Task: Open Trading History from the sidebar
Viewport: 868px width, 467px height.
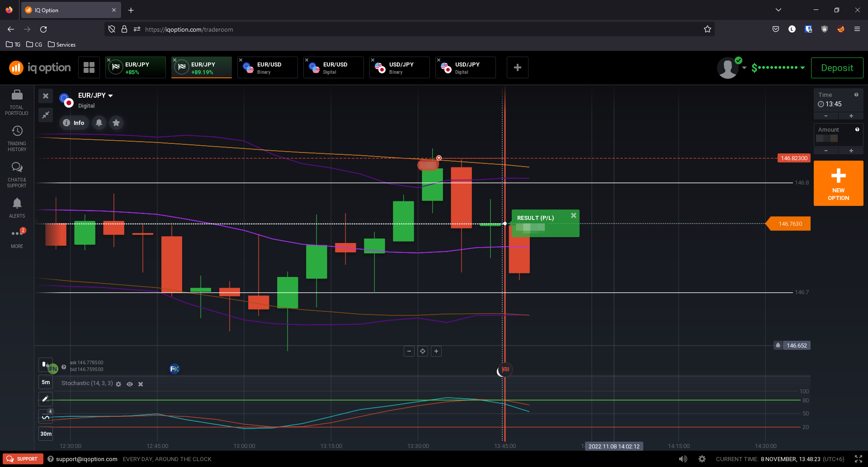Action: (17, 138)
